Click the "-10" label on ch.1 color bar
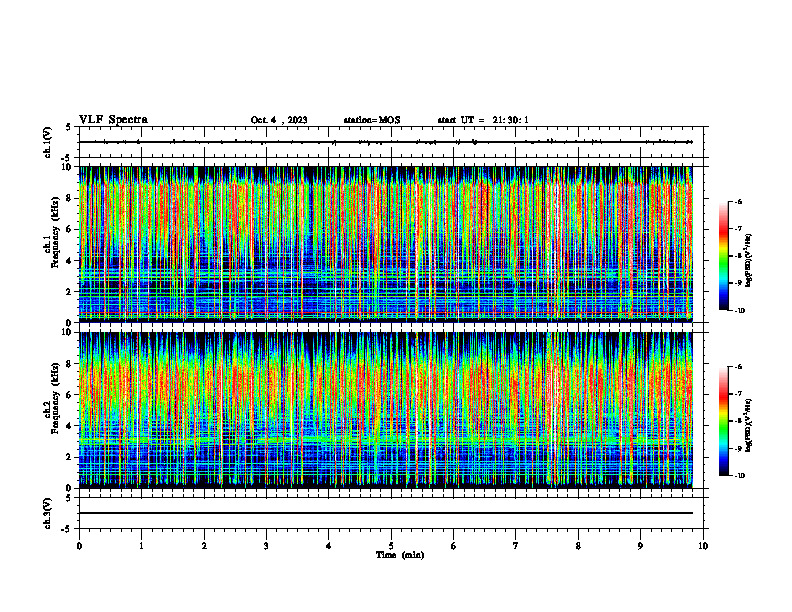Viewport: 792px width, 612px height. tap(739, 310)
